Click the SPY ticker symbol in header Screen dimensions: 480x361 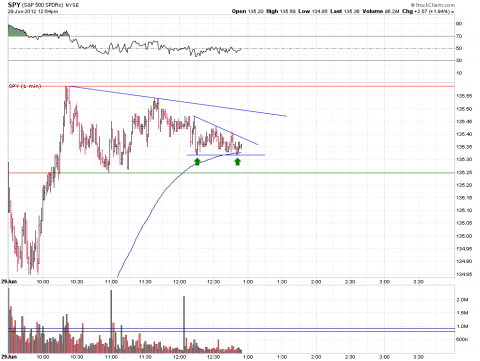(14, 5)
